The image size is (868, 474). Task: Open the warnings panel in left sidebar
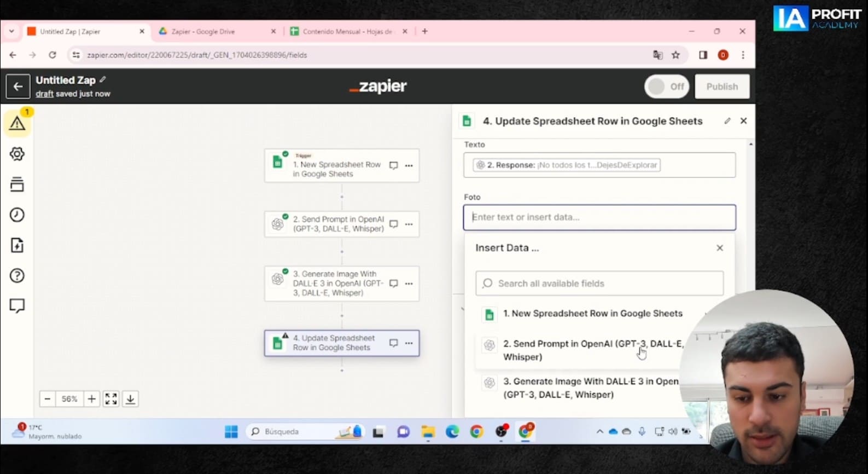pos(17,123)
